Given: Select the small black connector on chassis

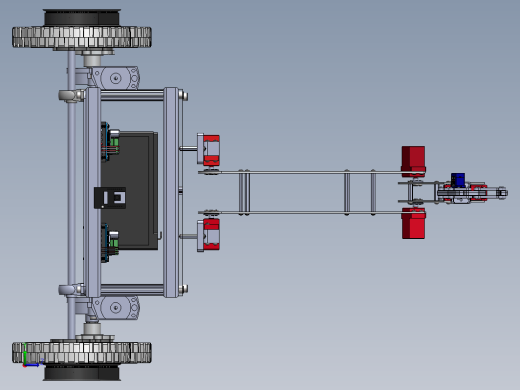Looking at the screenshot, I should pyautogui.click(x=110, y=198).
